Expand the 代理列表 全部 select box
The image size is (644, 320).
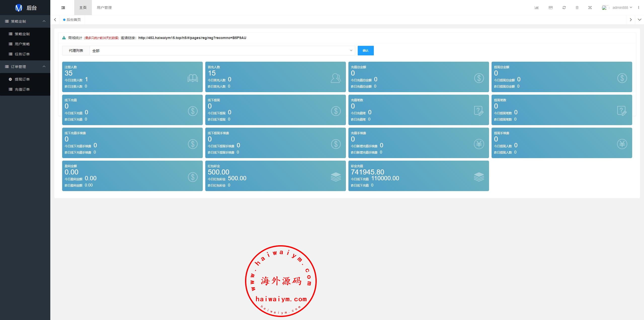point(222,51)
